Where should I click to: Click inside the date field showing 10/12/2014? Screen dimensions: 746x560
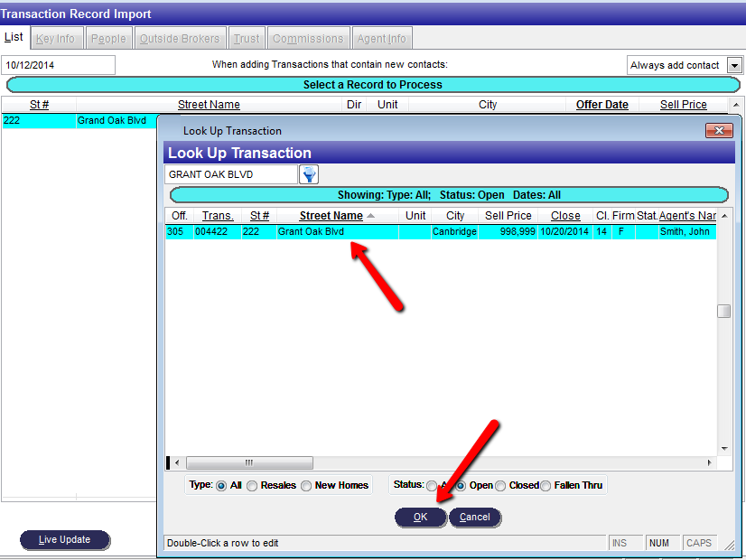(x=58, y=65)
